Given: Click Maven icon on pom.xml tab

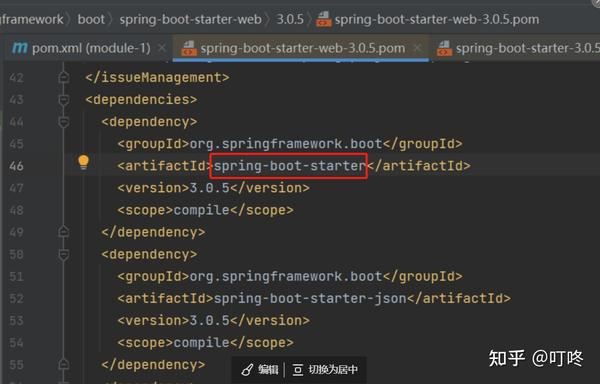Looking at the screenshot, I should [x=20, y=48].
